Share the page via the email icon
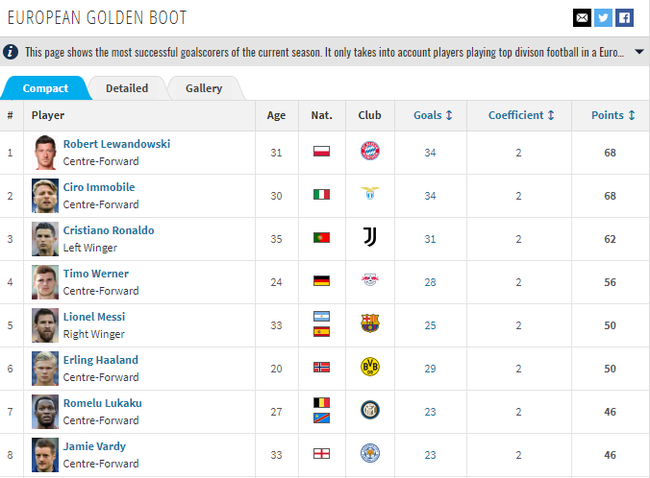The height and width of the screenshot is (478, 650). (581, 17)
